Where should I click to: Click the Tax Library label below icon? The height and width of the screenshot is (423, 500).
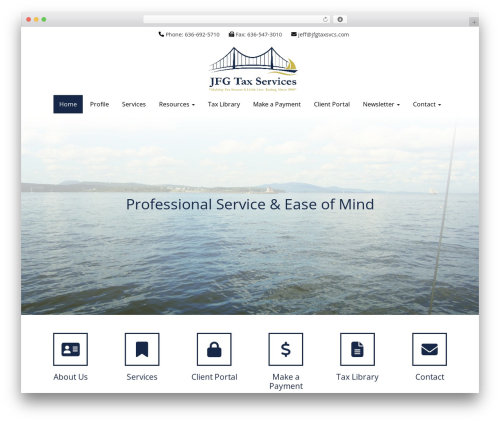(x=357, y=377)
